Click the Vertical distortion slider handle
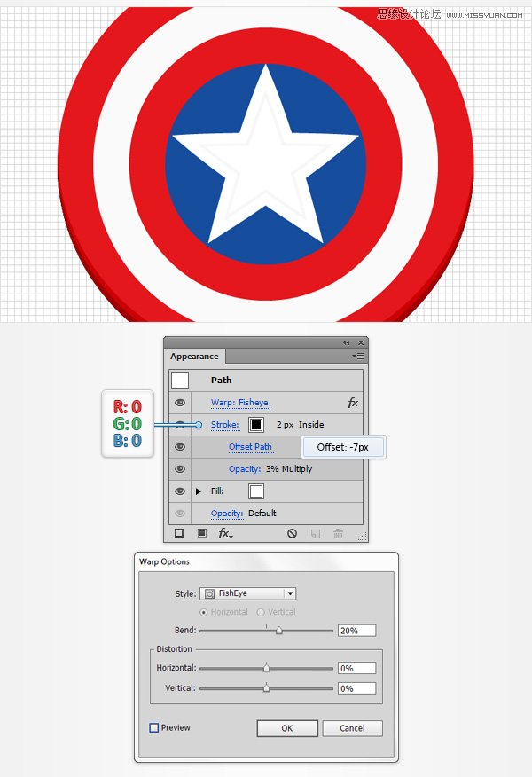 pyautogui.click(x=267, y=688)
